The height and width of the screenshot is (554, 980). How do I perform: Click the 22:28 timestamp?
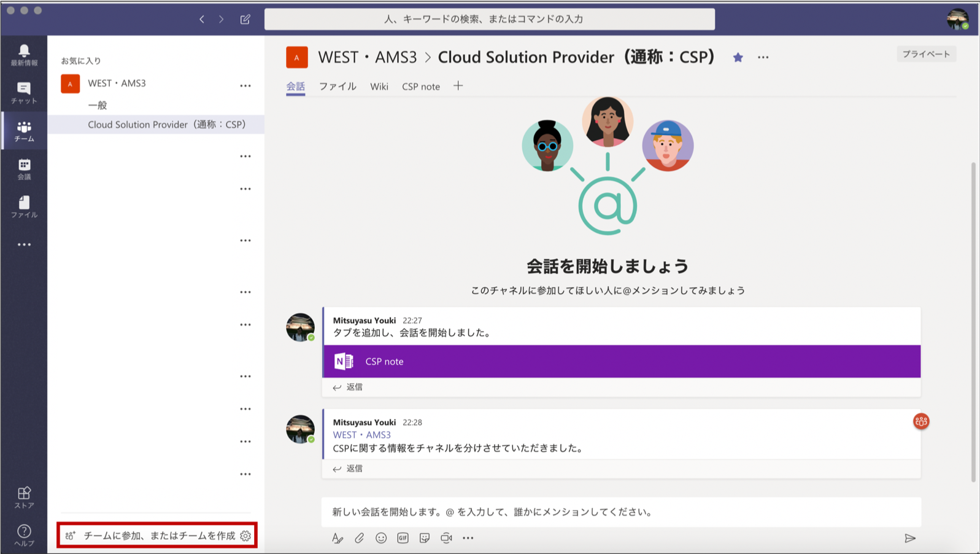(x=412, y=423)
